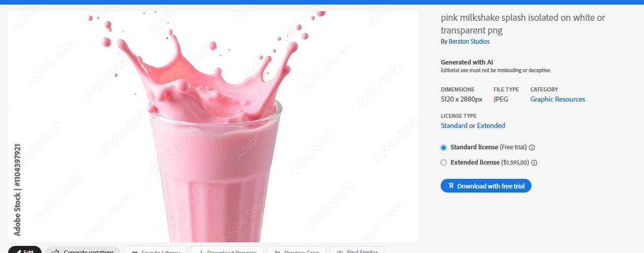Image resolution: width=644 pixels, height=253 pixels.
Task: Click the pencil icon on Edit button
Action: point(19,251)
